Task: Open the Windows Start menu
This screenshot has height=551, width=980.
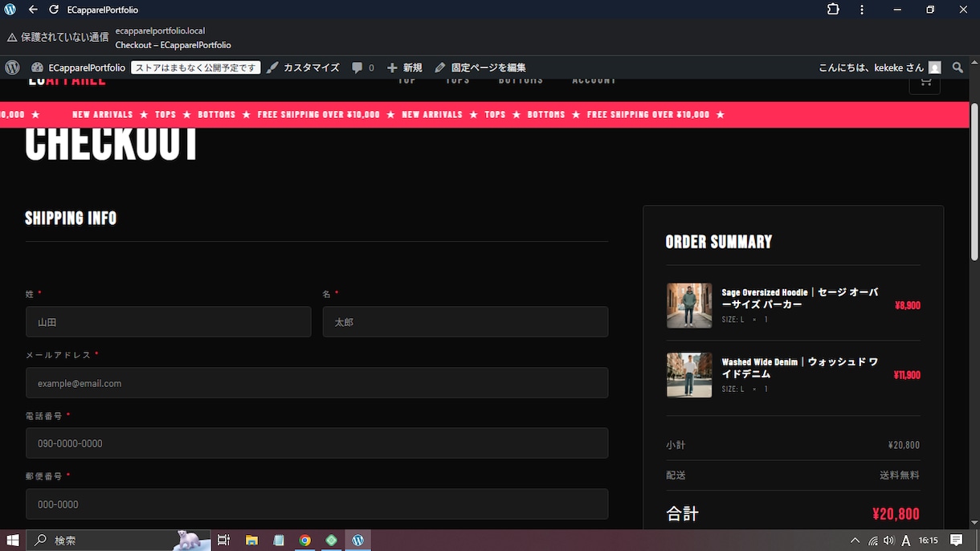Action: click(13, 541)
